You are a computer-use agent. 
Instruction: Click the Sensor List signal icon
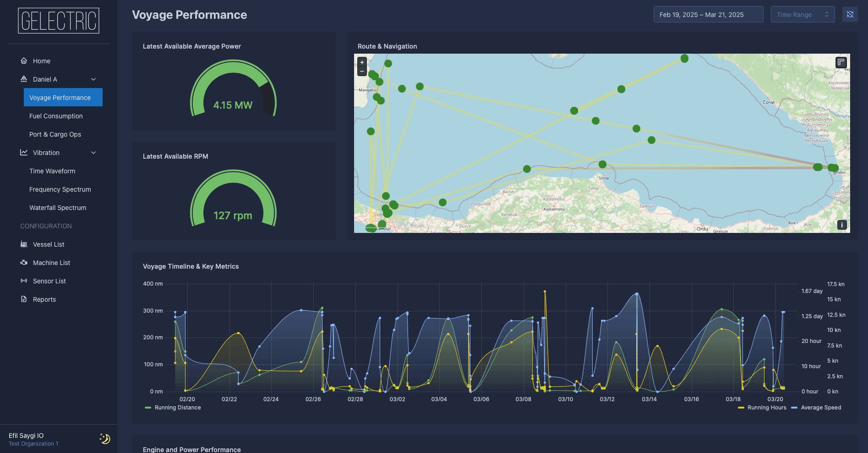click(23, 281)
